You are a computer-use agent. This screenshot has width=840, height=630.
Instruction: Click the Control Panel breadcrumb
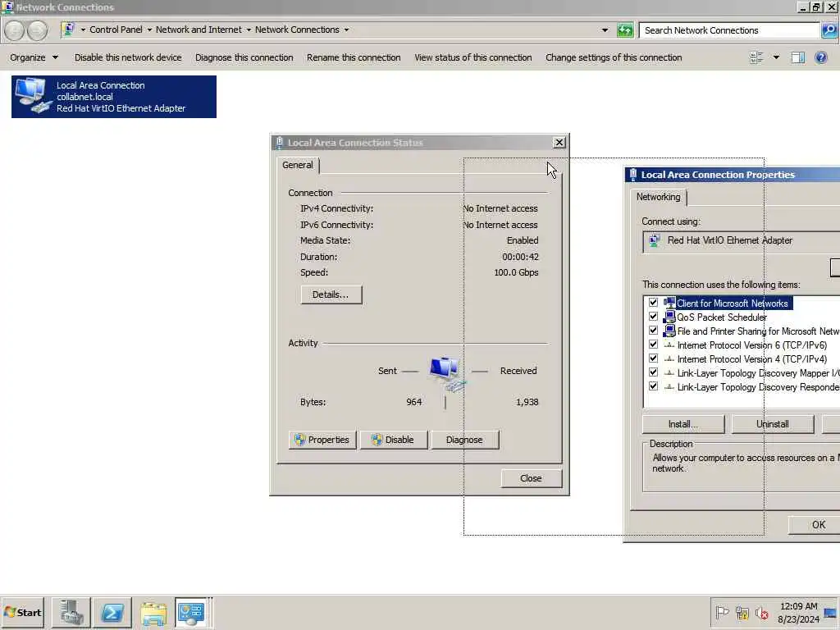pos(116,30)
